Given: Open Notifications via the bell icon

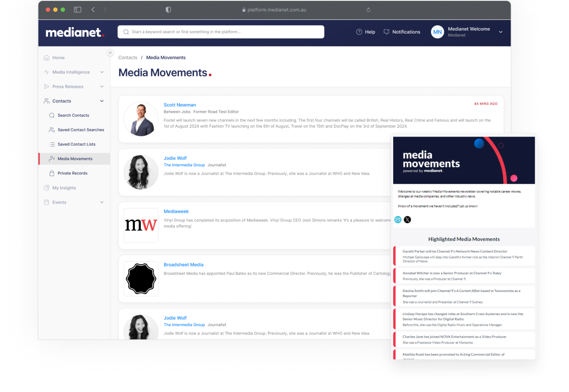Looking at the screenshot, I should point(386,32).
